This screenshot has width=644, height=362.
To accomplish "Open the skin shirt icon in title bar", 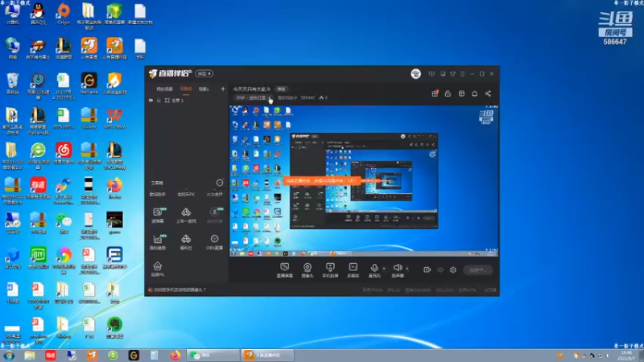I will click(x=452, y=74).
